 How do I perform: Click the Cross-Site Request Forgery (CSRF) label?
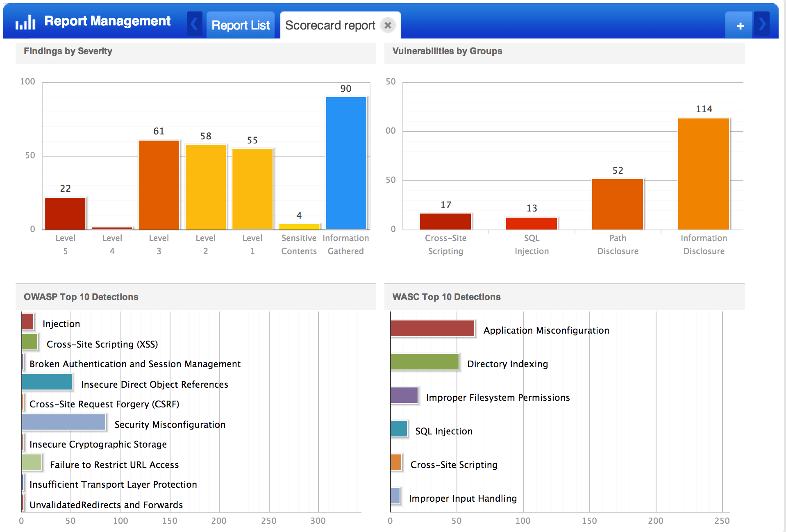(104, 404)
